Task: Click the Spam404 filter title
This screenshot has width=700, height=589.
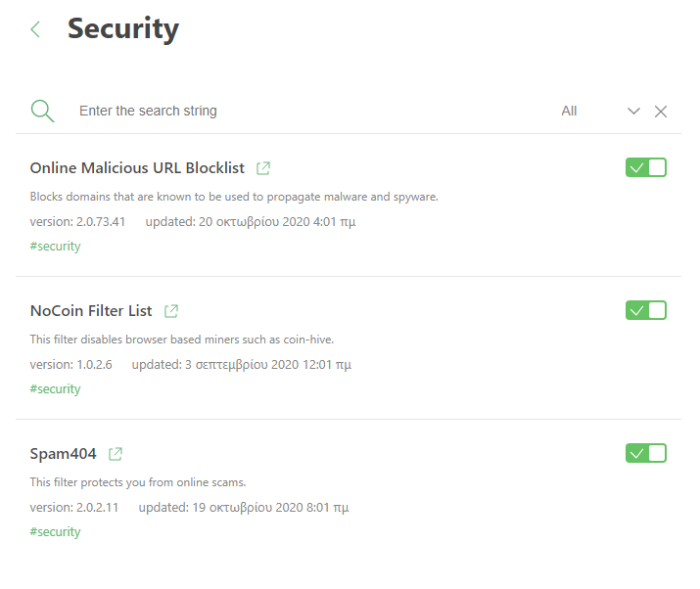Action: pos(63,454)
